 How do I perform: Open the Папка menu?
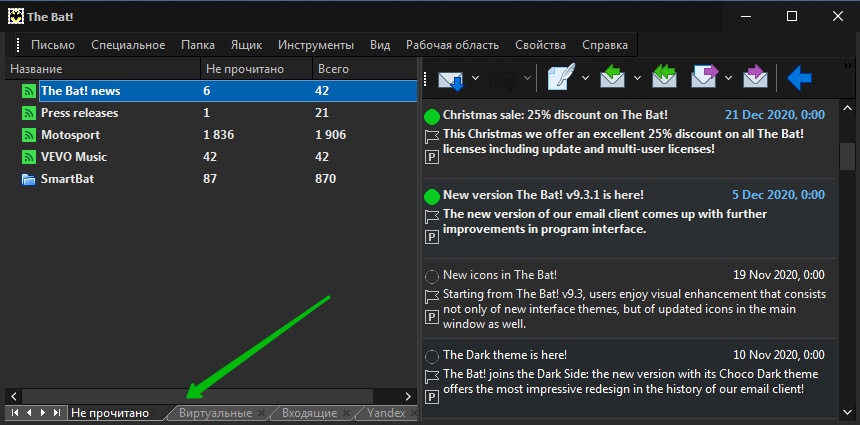point(198,45)
